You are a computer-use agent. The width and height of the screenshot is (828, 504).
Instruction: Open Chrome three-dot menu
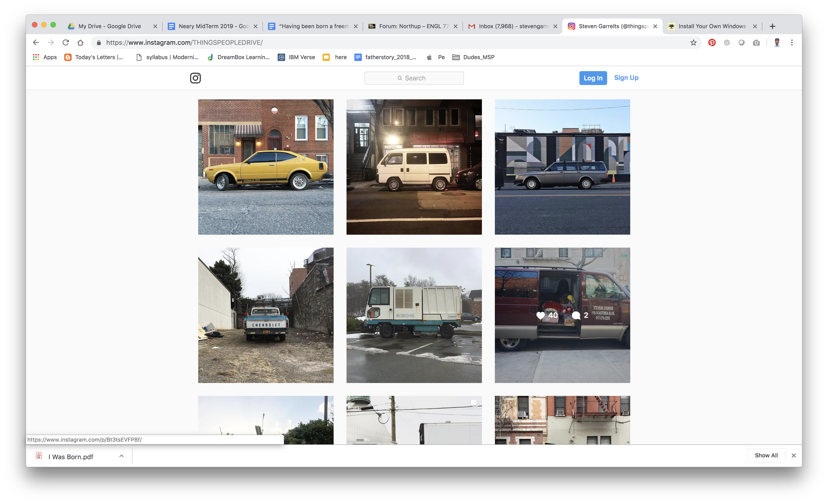tap(792, 43)
